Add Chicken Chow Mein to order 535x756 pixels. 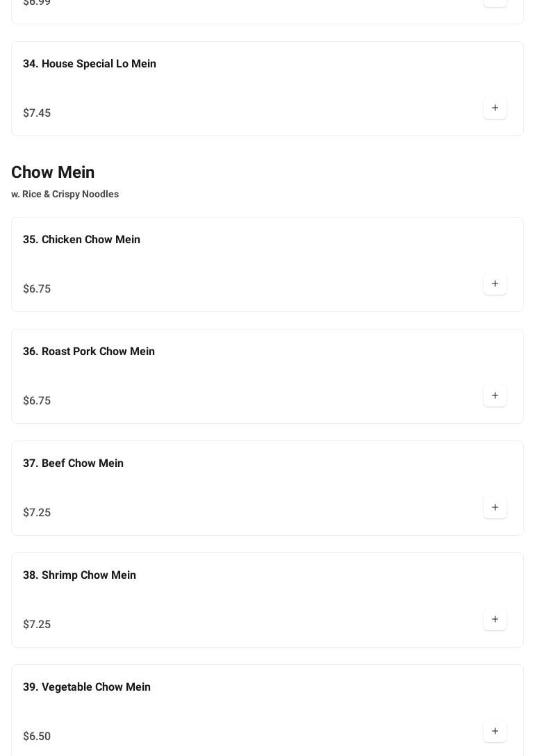click(x=495, y=284)
